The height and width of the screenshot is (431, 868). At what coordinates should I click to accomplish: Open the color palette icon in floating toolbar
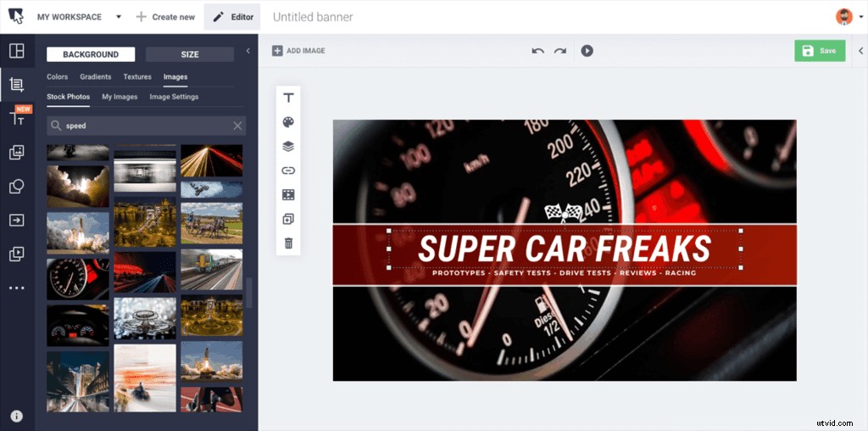point(288,122)
